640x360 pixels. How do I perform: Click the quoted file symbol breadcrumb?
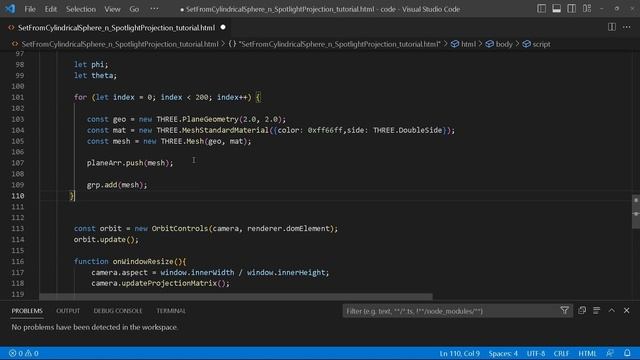340,44
